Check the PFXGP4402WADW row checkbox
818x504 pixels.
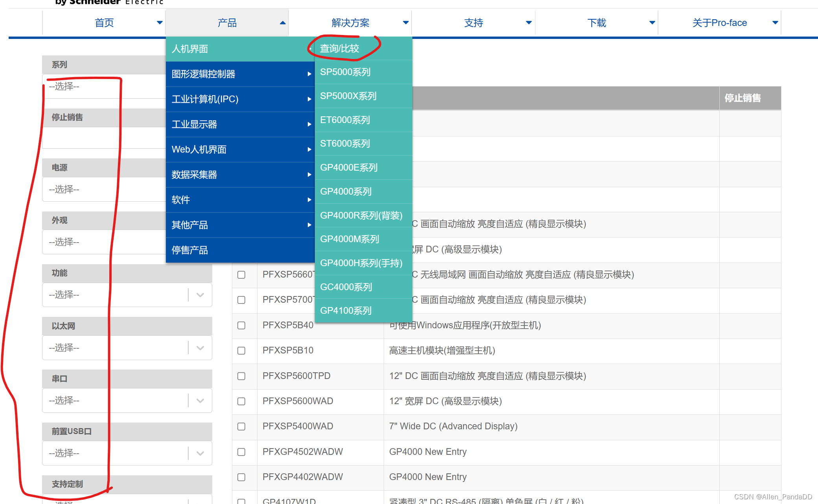coord(241,477)
